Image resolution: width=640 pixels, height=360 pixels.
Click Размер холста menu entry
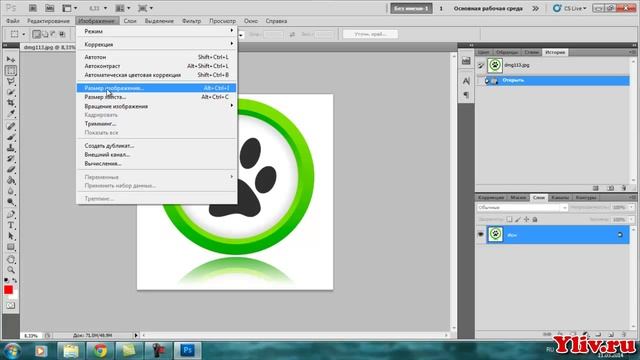pos(156,97)
